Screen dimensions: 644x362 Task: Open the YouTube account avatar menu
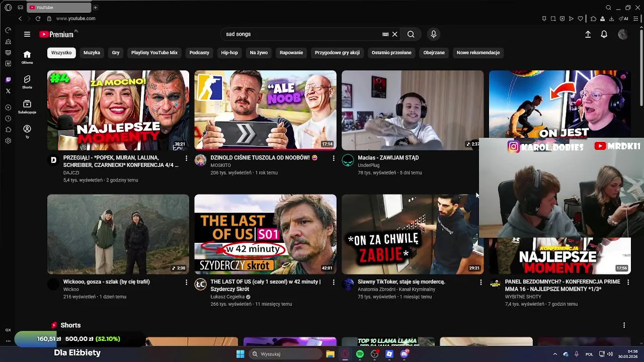pos(623,34)
